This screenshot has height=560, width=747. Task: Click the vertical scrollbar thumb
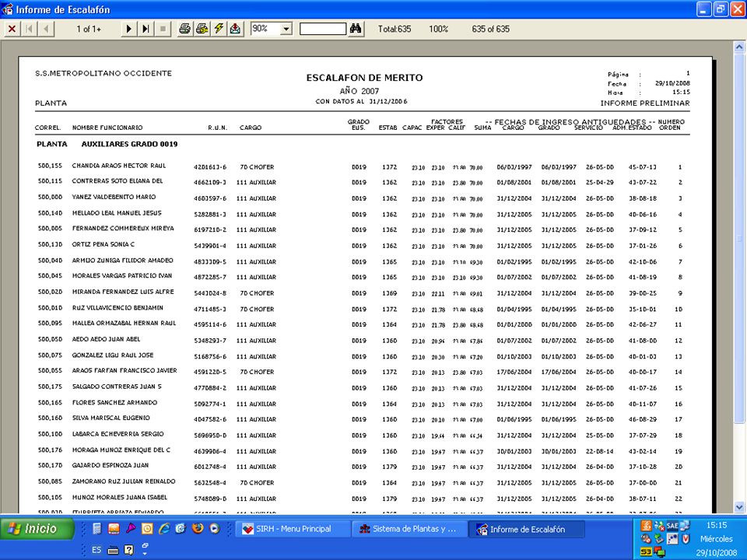tap(739, 237)
